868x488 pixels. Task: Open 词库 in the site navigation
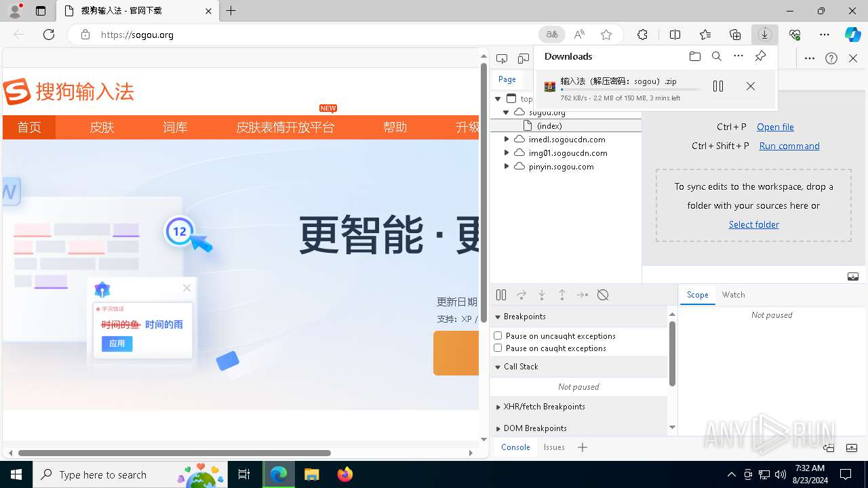point(175,127)
